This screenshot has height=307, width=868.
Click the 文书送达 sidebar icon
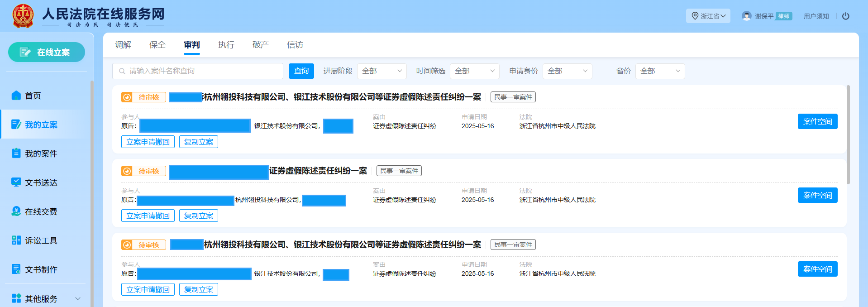(x=16, y=182)
